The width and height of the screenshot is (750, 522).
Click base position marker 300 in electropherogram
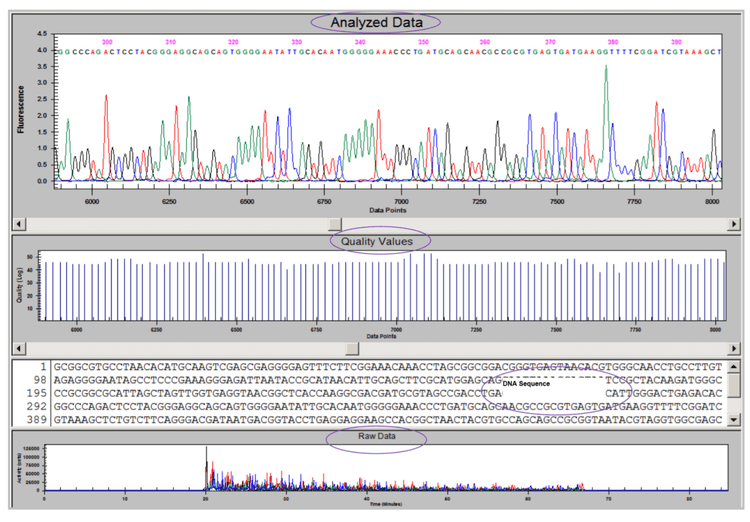point(108,41)
